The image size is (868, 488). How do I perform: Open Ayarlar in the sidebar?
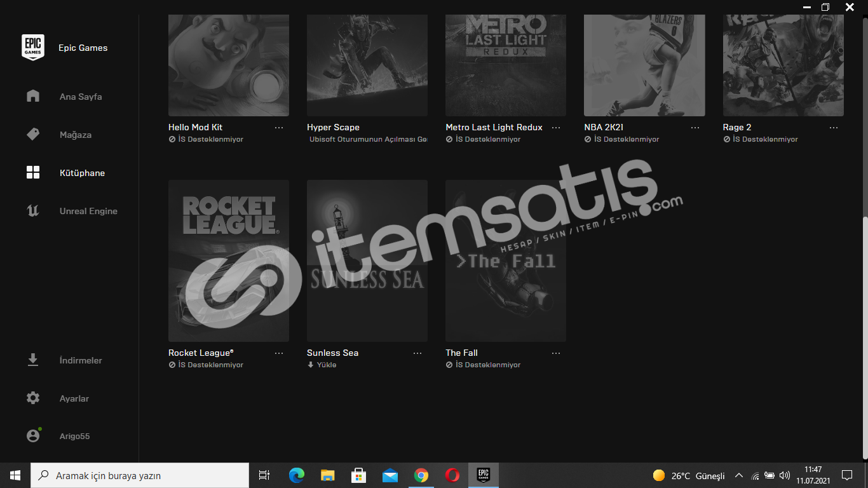pyautogui.click(x=74, y=398)
